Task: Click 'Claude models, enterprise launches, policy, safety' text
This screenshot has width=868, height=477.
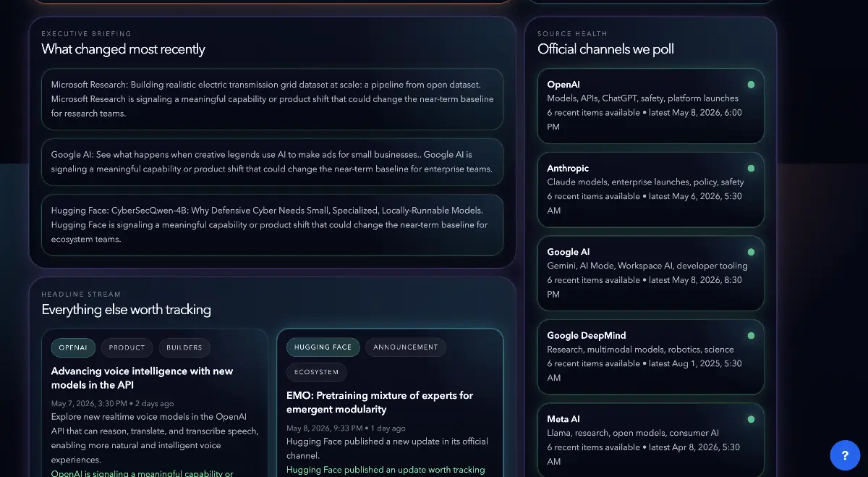Action: pos(646,182)
